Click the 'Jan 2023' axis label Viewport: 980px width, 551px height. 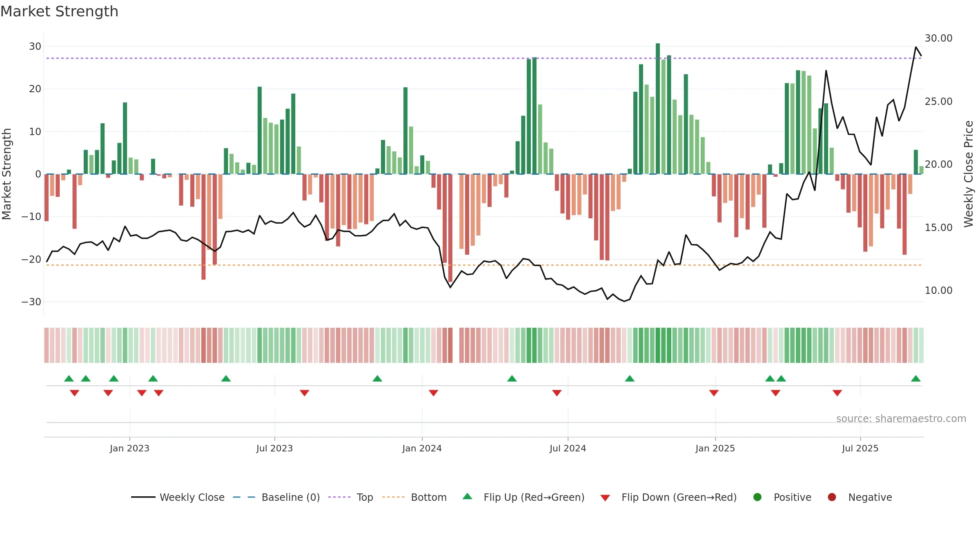pos(130,448)
